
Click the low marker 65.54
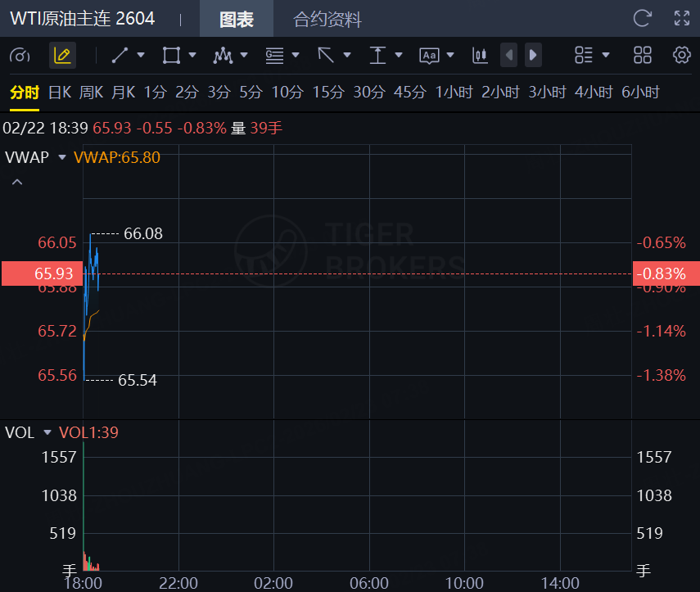[x=138, y=381]
